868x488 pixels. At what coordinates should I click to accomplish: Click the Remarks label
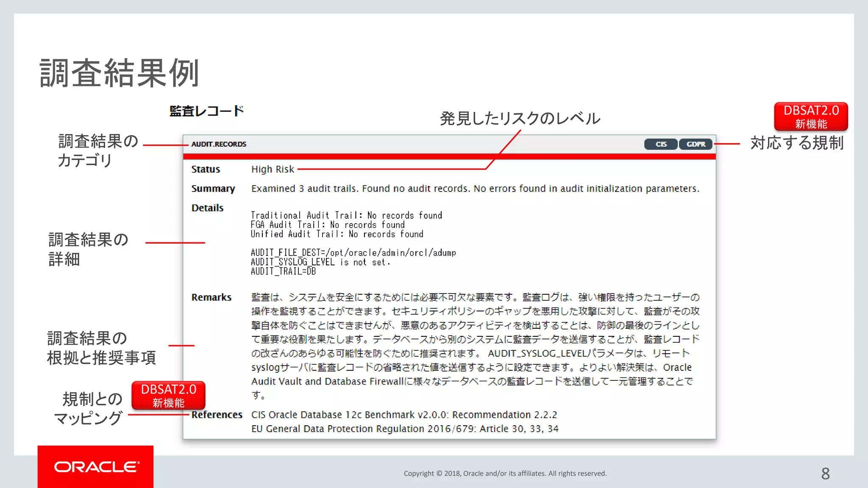pyautogui.click(x=211, y=297)
